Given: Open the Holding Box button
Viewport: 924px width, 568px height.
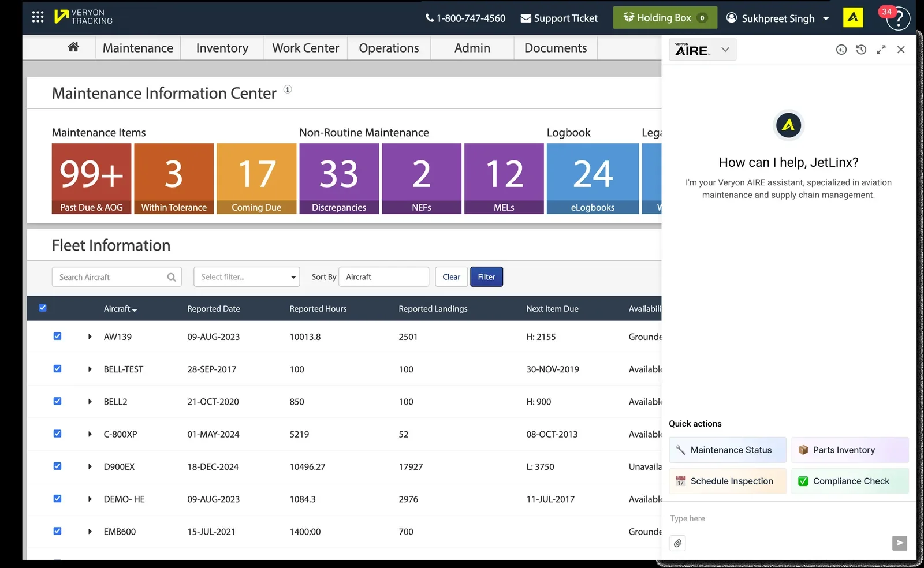Looking at the screenshot, I should tap(665, 18).
